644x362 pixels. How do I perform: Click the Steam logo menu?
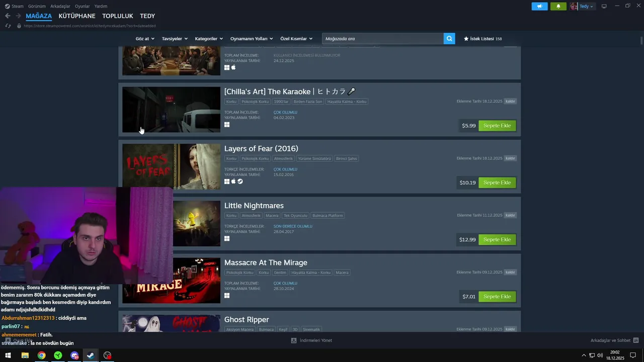7,6
